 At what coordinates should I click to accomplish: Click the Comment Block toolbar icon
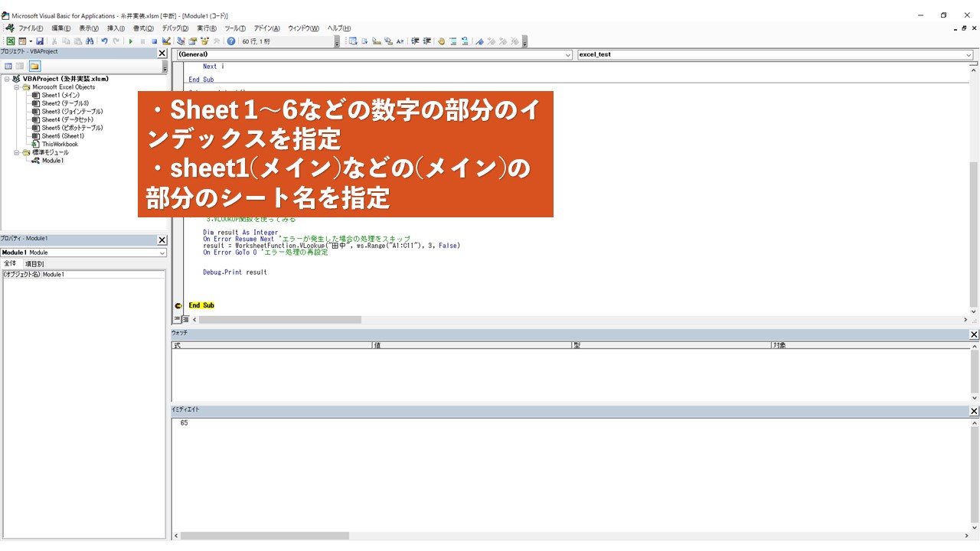point(453,41)
